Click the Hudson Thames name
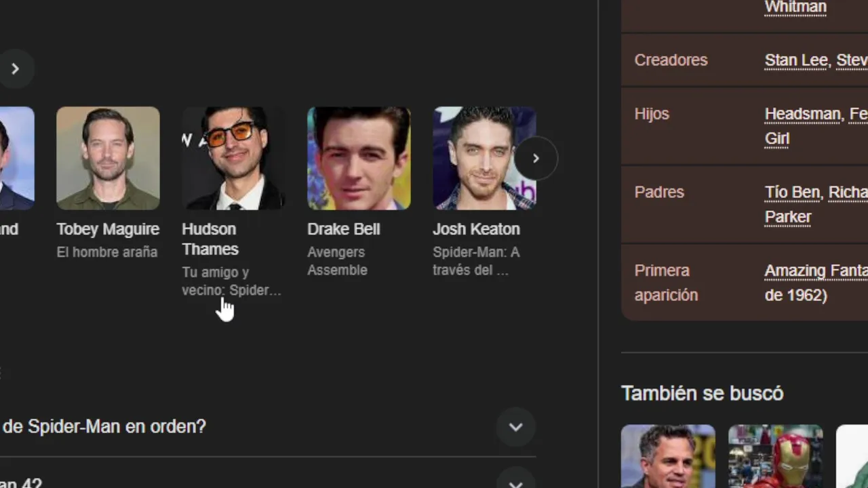The height and width of the screenshot is (488, 868). pyautogui.click(x=210, y=239)
